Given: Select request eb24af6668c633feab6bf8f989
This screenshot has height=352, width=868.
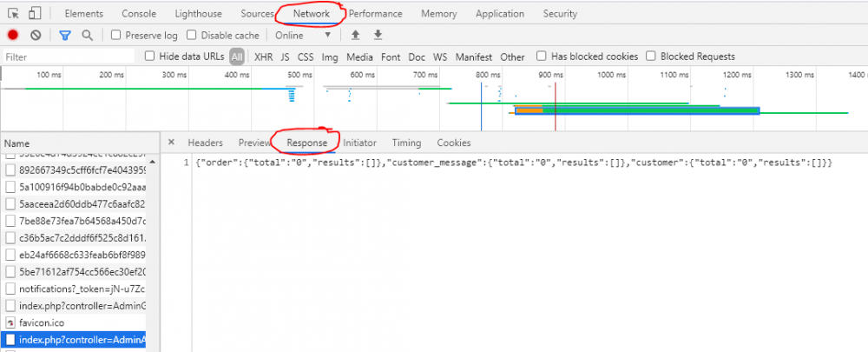Looking at the screenshot, I should click(73, 255).
